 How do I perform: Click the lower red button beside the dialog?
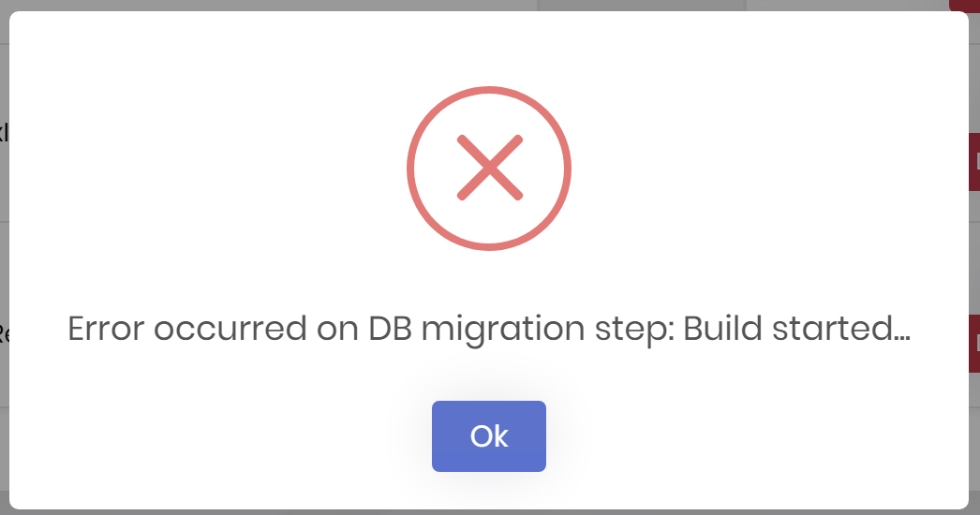[973, 343]
